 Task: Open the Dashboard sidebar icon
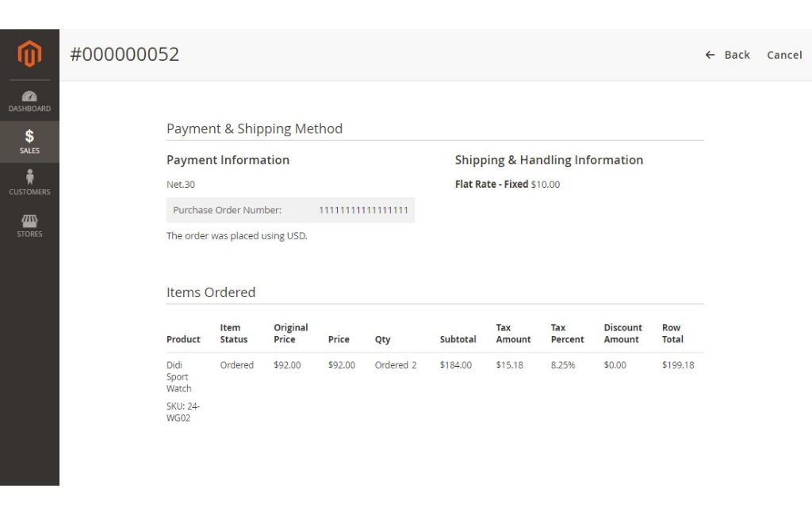tap(29, 101)
